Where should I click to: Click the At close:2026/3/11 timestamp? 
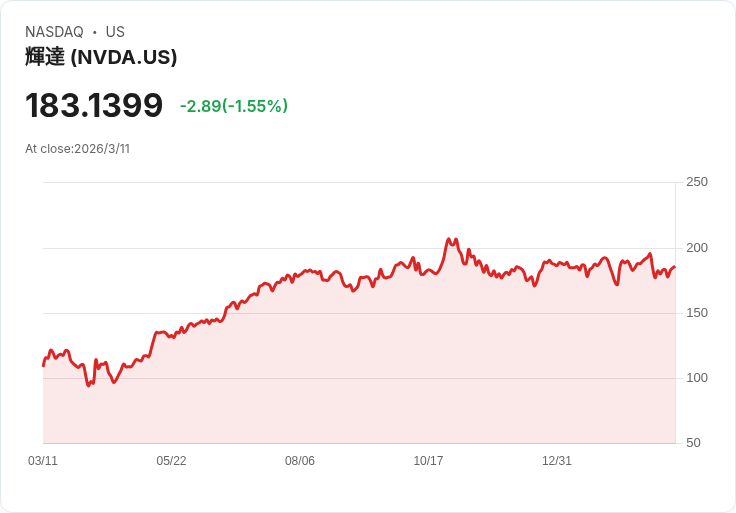coord(78,149)
